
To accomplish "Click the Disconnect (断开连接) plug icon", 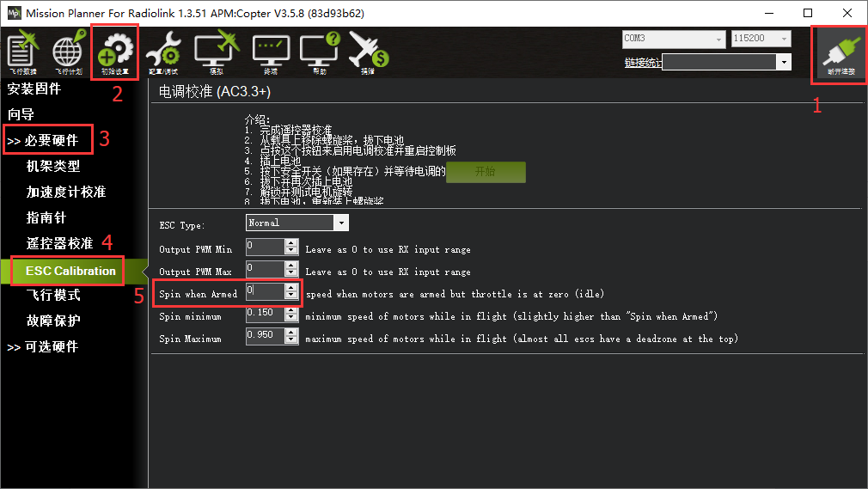I will pyautogui.click(x=839, y=54).
